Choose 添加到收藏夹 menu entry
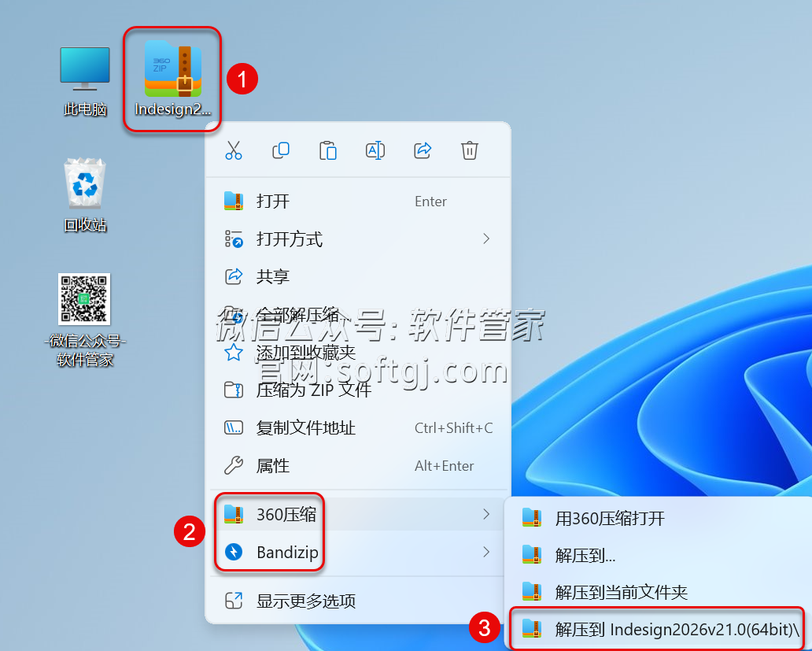The image size is (812, 651). tap(358, 352)
